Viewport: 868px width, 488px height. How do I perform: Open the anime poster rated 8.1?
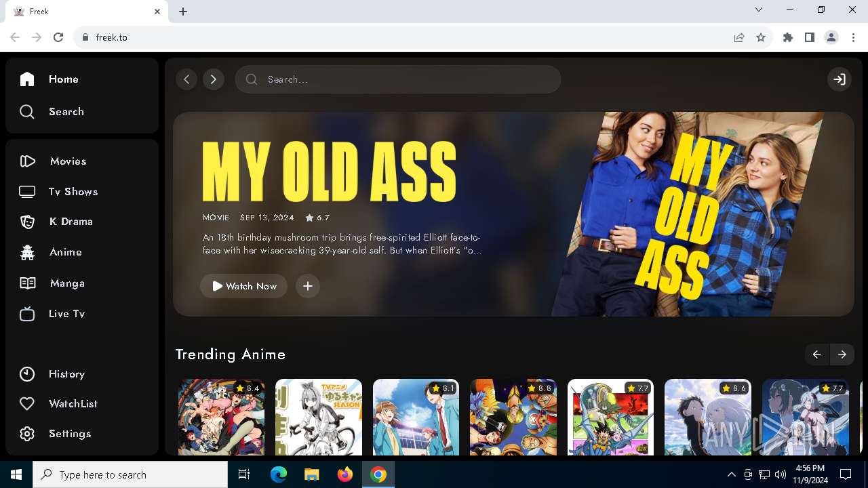tap(416, 417)
